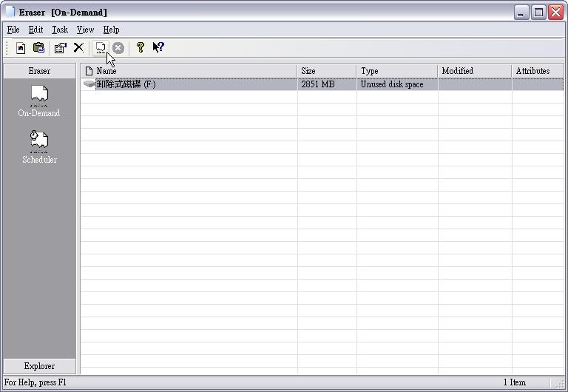Sort list by Size column header

coord(326,71)
